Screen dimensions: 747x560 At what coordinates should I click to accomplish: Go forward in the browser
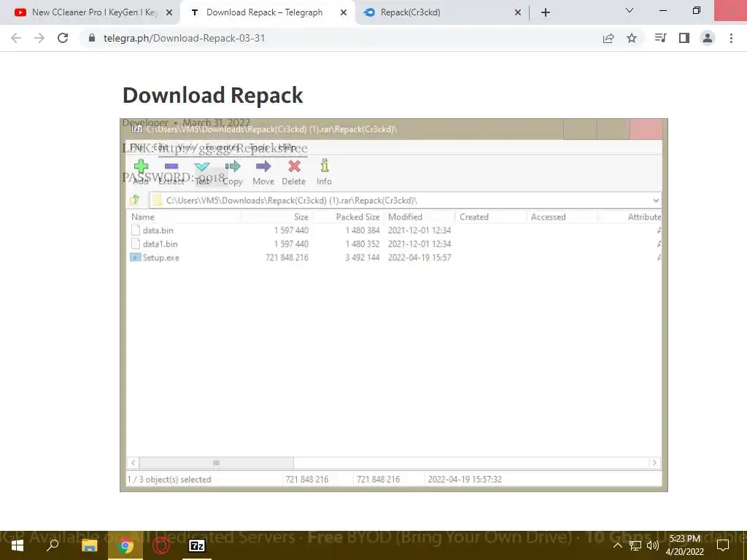click(39, 38)
